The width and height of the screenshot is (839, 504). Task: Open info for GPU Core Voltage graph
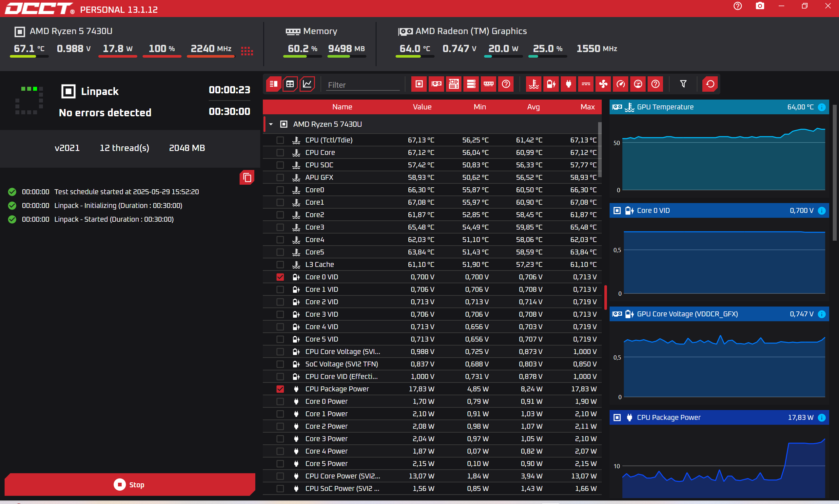821,314
